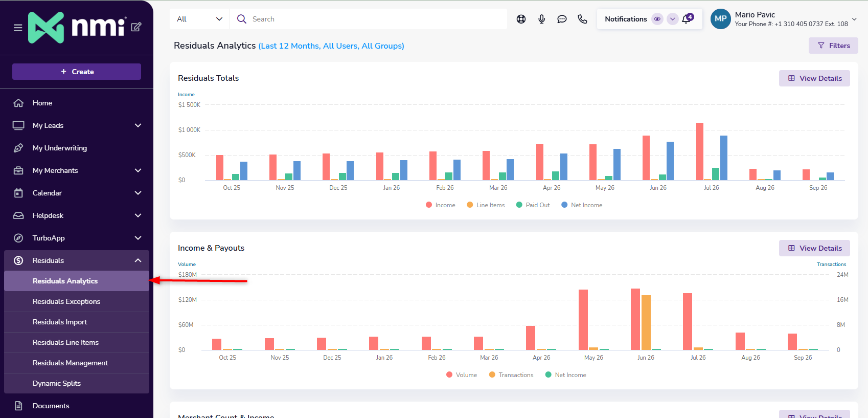This screenshot has height=418, width=868.
Task: Click View Details for Residuals Totals
Action: point(814,78)
